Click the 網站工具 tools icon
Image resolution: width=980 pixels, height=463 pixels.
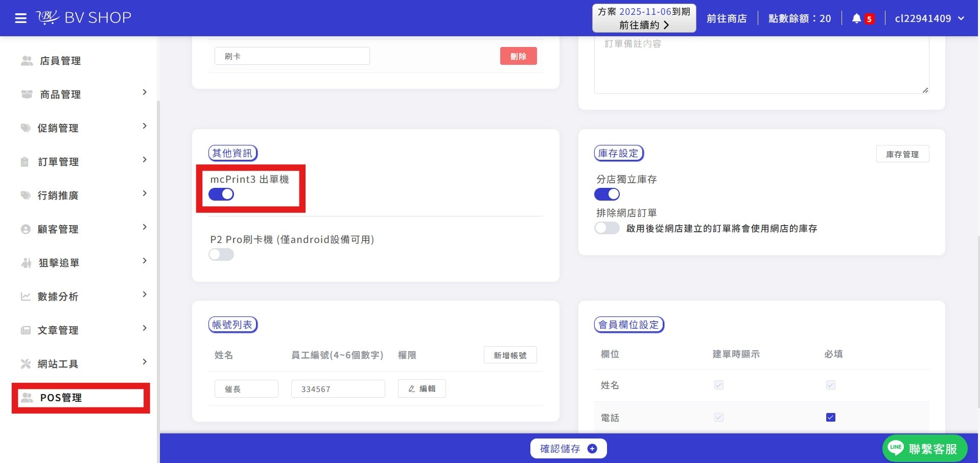26,364
